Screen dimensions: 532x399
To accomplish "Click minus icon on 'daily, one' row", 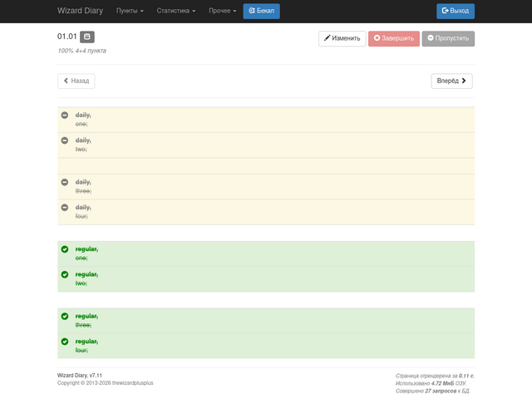I will point(65,116).
